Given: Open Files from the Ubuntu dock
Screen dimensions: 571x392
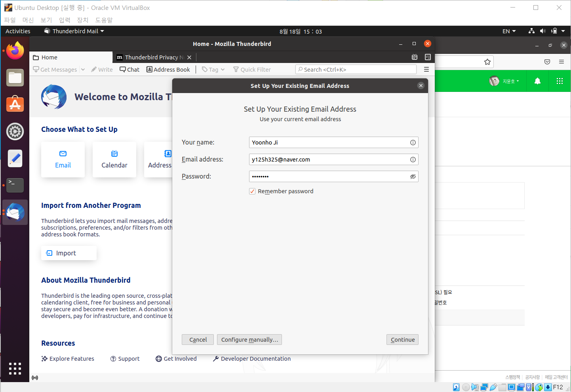Looking at the screenshot, I should point(15,78).
